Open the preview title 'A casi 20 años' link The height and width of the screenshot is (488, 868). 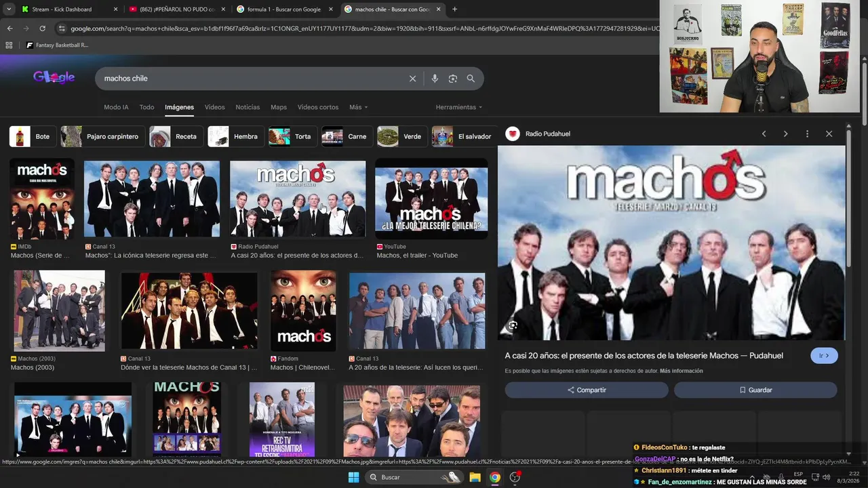pos(644,356)
